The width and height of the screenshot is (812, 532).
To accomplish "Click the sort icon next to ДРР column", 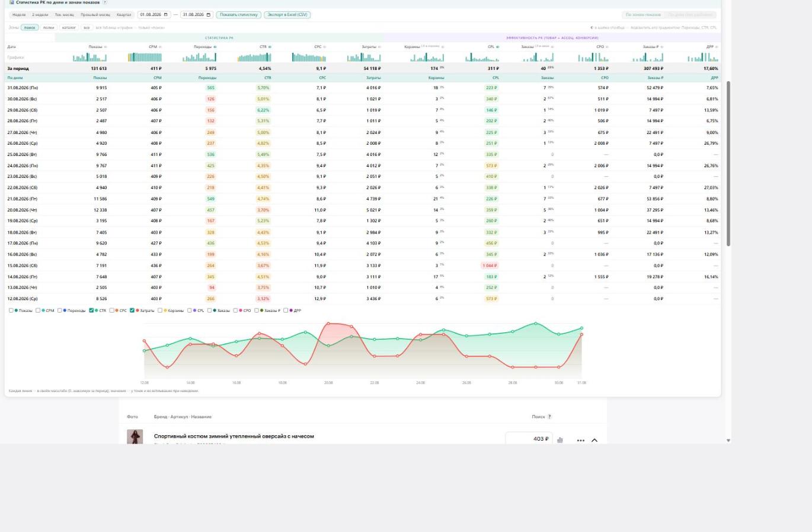I will (717, 47).
